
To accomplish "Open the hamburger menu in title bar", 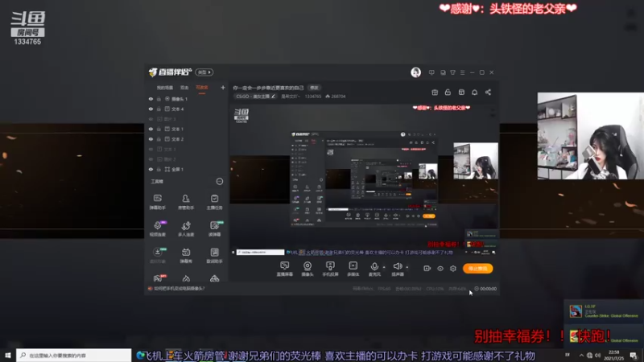I will click(462, 72).
